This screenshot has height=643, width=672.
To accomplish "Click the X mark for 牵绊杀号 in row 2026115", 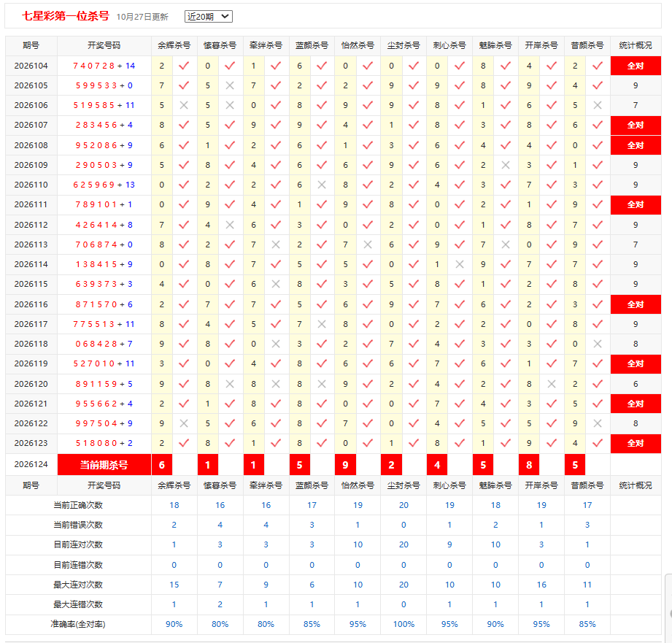I will pyautogui.click(x=276, y=284).
